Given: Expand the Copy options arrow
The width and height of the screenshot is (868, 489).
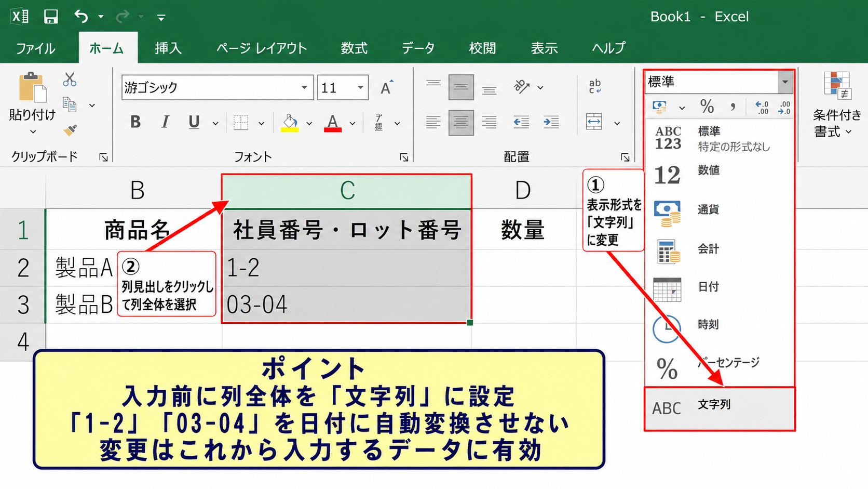Looking at the screenshot, I should (x=92, y=105).
